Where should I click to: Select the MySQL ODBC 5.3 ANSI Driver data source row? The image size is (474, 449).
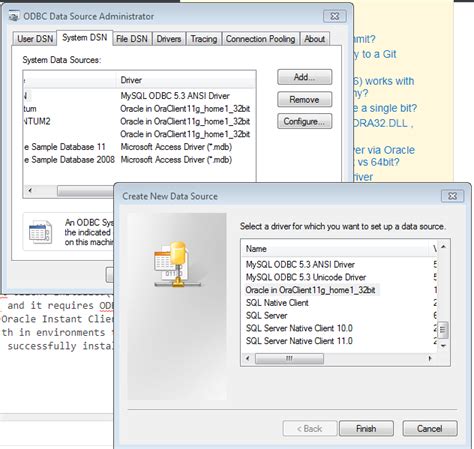(x=138, y=96)
